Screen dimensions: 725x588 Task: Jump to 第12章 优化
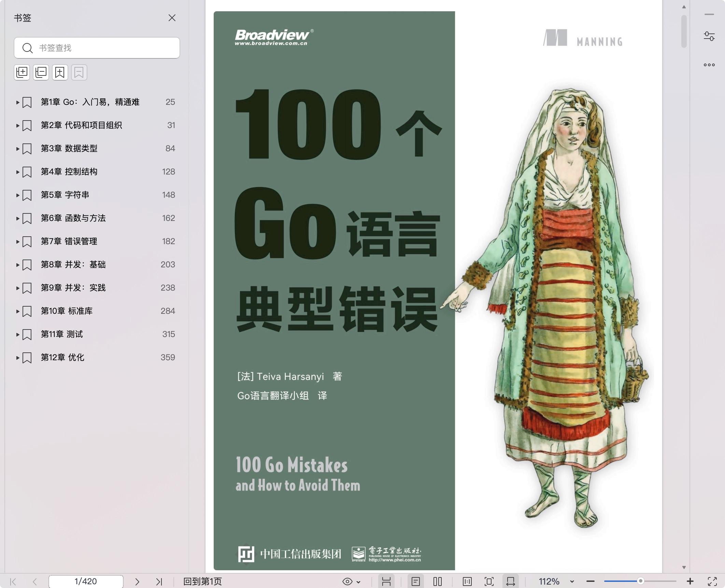[x=62, y=358]
